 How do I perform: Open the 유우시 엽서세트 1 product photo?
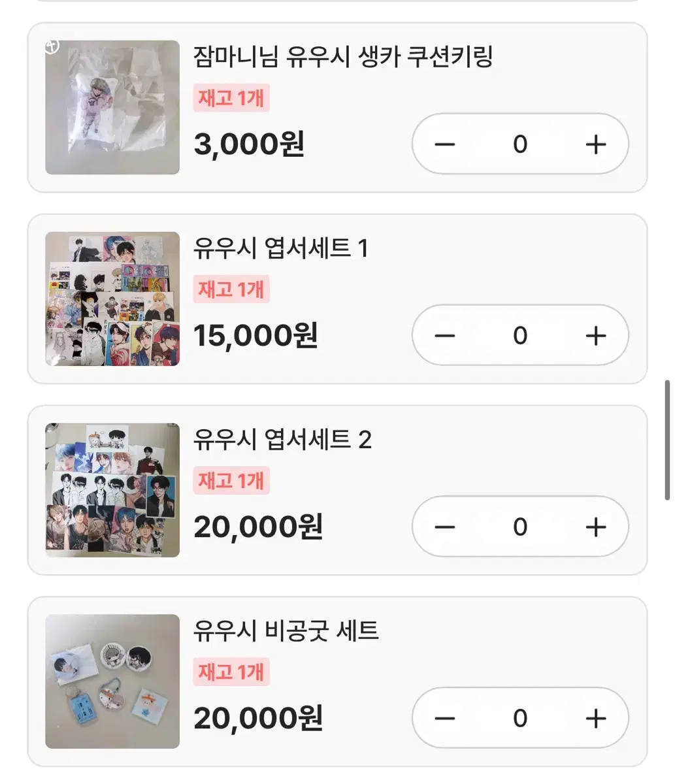(x=112, y=299)
